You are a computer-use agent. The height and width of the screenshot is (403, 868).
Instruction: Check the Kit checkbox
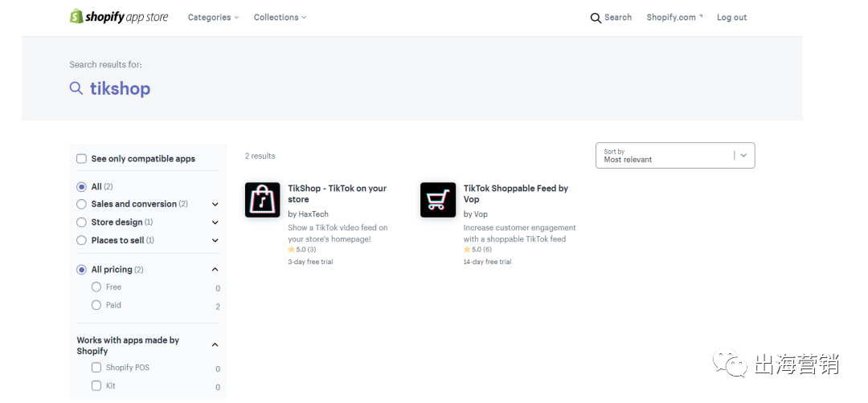(96, 386)
